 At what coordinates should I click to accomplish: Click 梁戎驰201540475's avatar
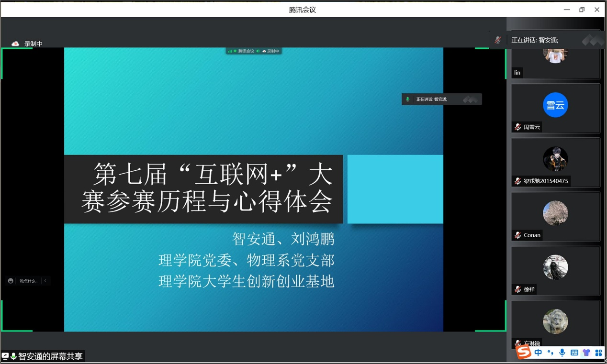pyautogui.click(x=555, y=159)
